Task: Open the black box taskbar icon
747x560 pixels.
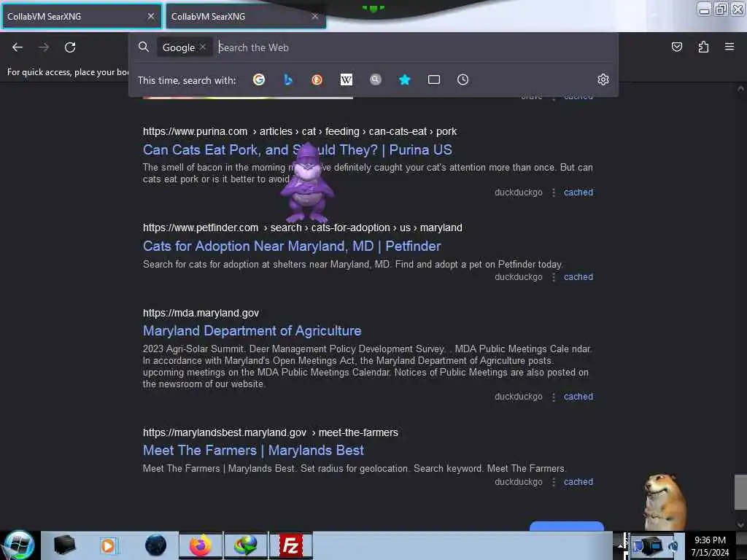Action: point(64,545)
